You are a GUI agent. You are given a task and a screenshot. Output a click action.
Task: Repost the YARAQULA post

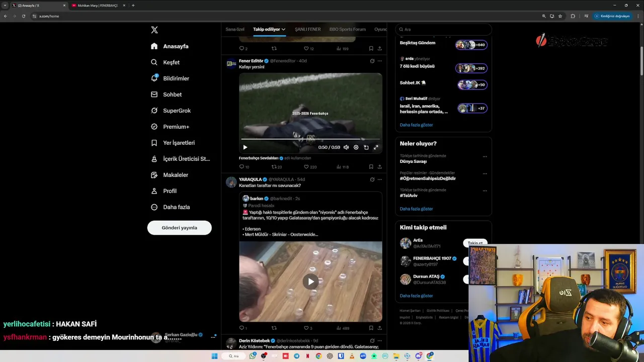click(274, 328)
